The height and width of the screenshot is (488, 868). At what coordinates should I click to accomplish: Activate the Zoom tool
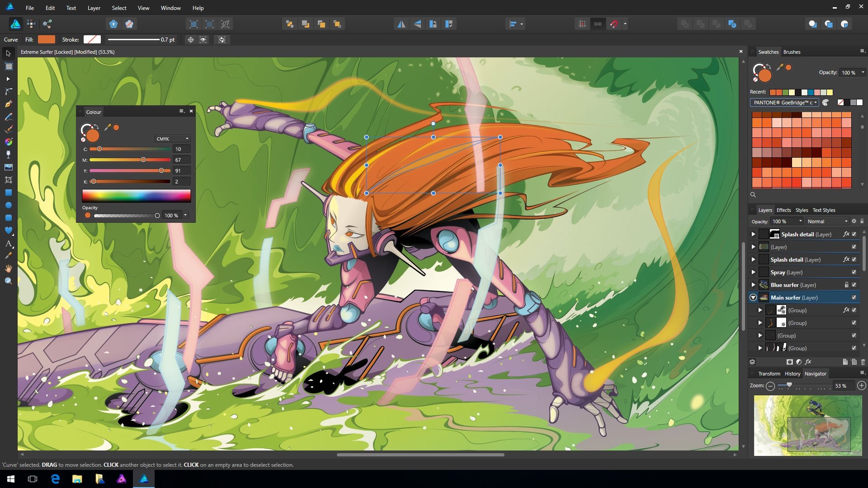pyautogui.click(x=8, y=280)
